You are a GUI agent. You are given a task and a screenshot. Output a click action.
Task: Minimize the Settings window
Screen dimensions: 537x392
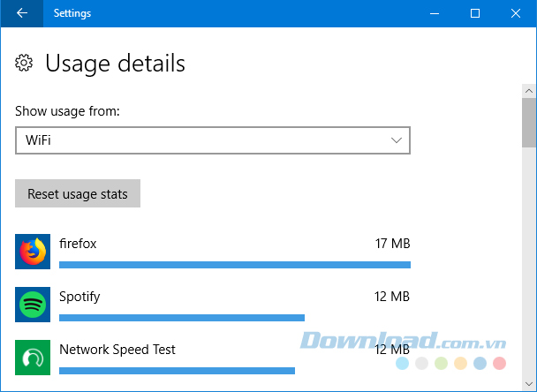click(x=434, y=13)
